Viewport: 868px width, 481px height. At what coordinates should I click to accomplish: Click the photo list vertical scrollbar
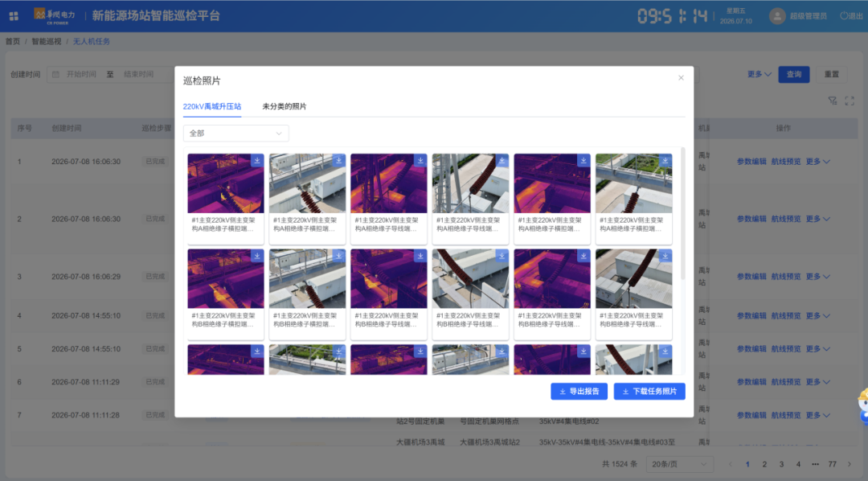click(x=682, y=214)
